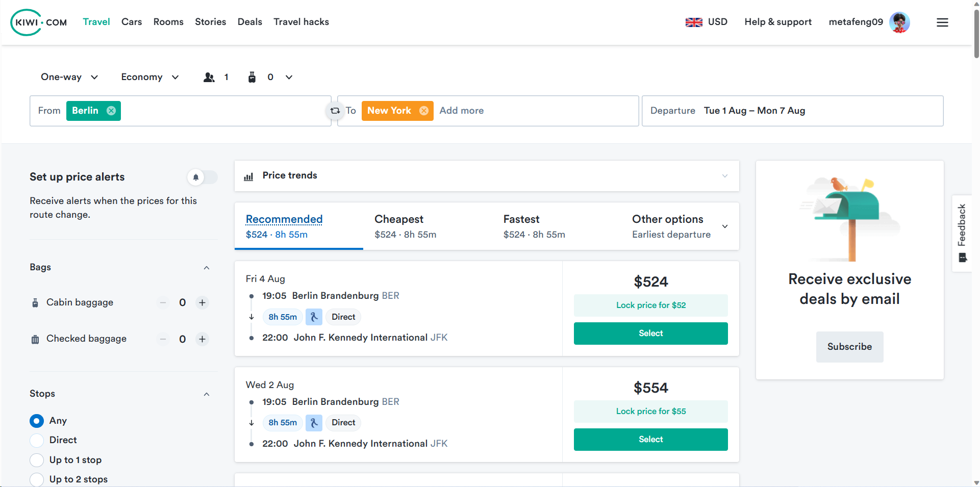This screenshot has height=487, width=980.
Task: Open the Stories nav item
Action: (210, 22)
